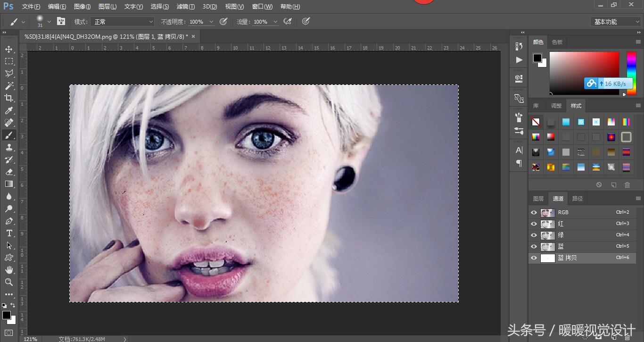Select the Eyedropper tool
Image resolution: width=644 pixels, height=342 pixels.
(x=9, y=110)
